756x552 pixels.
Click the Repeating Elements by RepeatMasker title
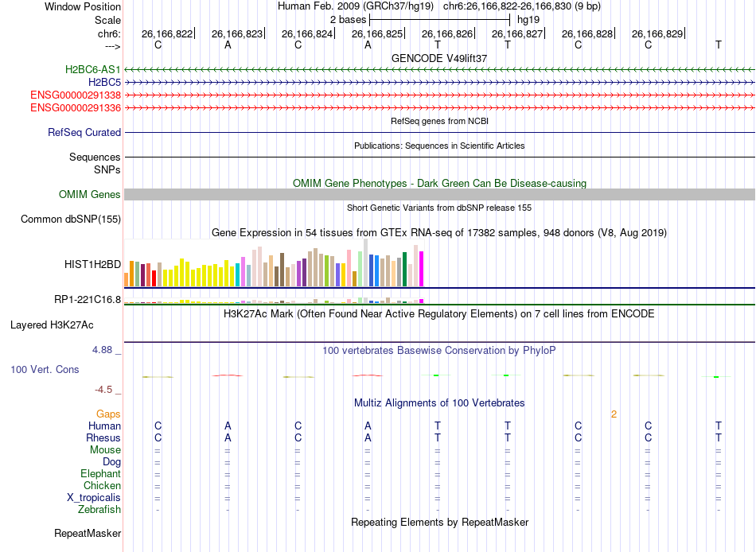(x=439, y=522)
